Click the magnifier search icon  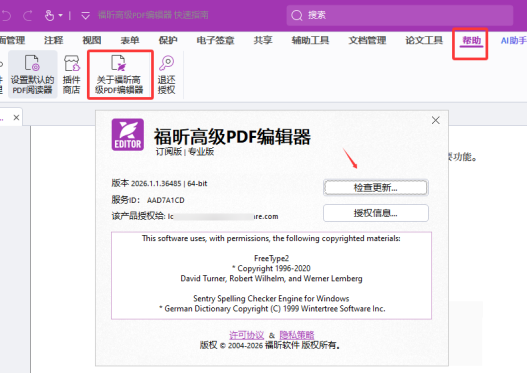tap(297, 15)
